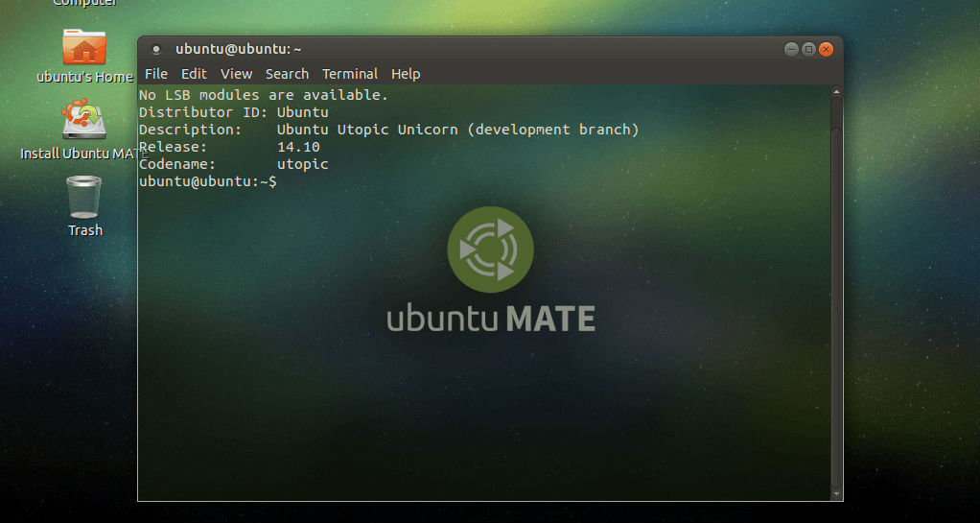
Task: Click the terminal vertical scrollbar handle
Action: pos(836,306)
